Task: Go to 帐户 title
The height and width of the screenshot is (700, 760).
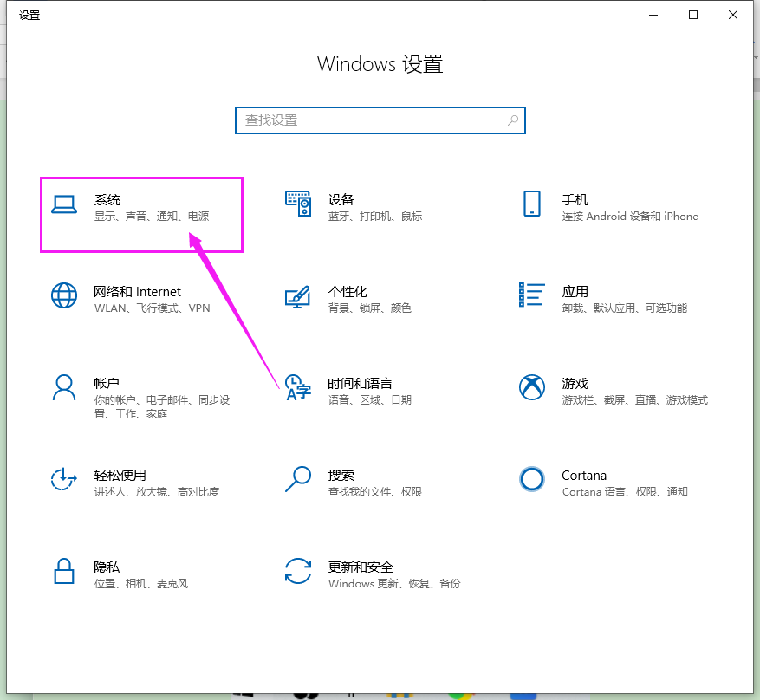Action: coord(107,384)
